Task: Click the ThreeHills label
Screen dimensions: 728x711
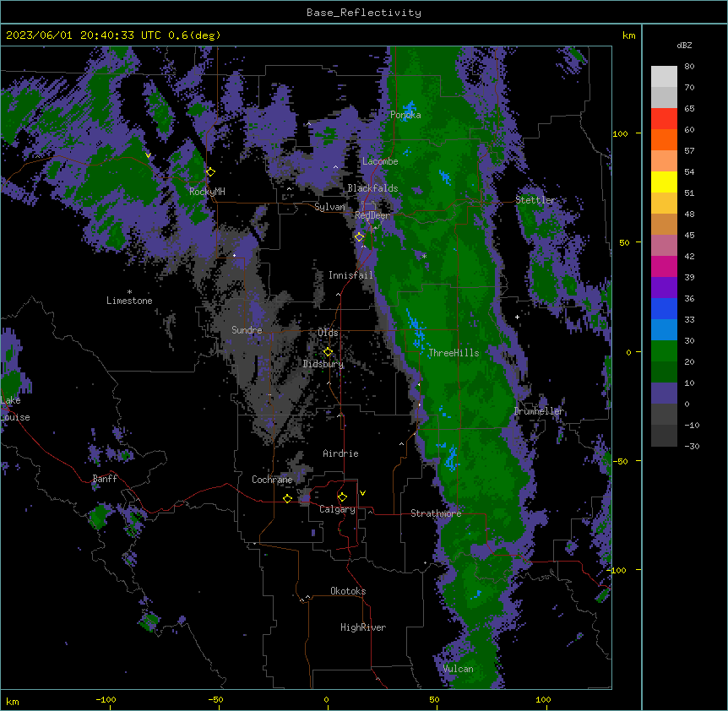Action: (454, 353)
